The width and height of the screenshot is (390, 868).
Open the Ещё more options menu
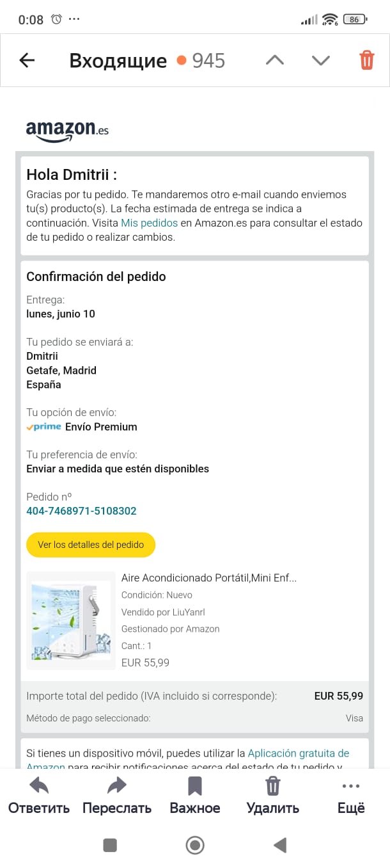pos(351,786)
